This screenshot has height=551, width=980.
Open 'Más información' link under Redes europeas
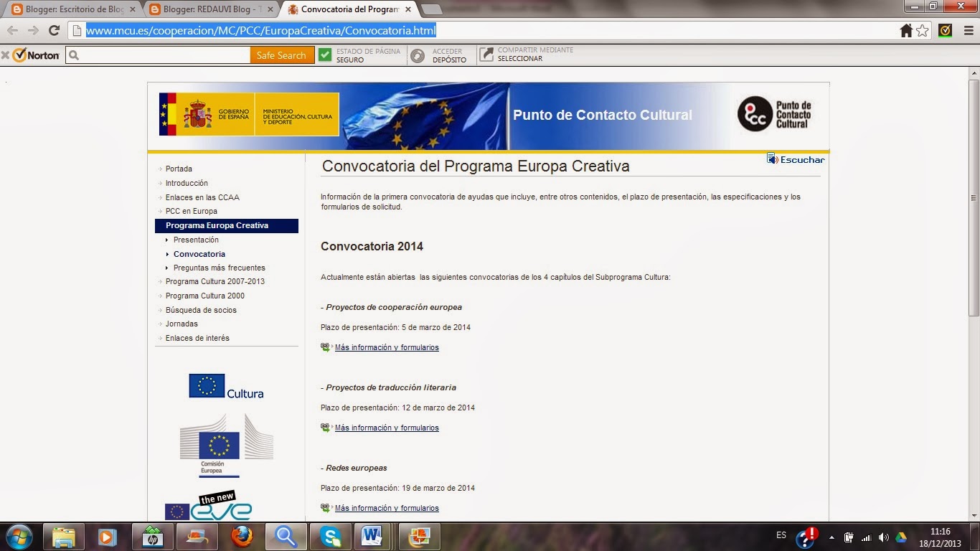click(387, 508)
